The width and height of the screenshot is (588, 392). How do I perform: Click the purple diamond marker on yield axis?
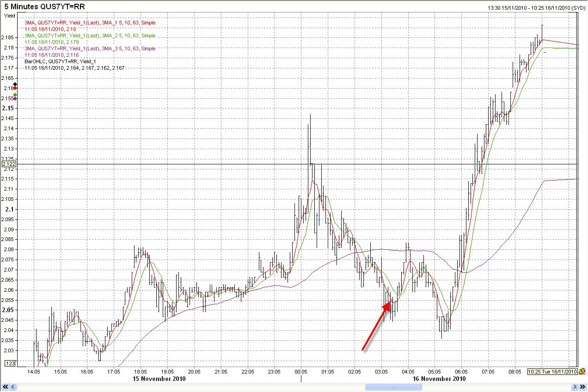tap(15, 98)
